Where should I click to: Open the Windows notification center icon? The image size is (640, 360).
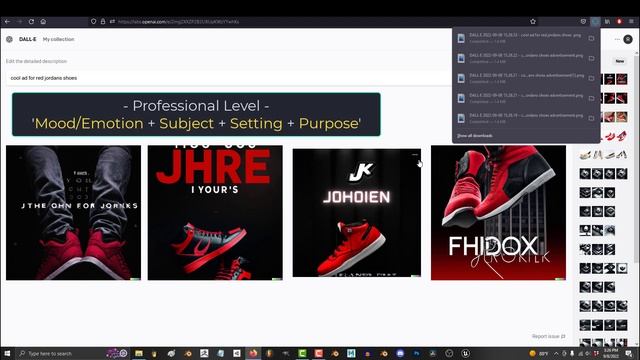[x=629, y=353]
